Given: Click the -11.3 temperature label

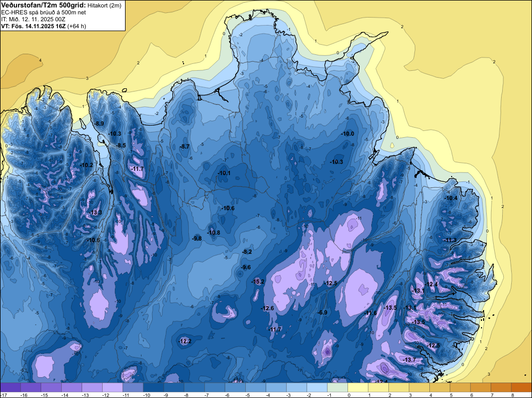Looking at the screenshot, I should [x=451, y=240].
